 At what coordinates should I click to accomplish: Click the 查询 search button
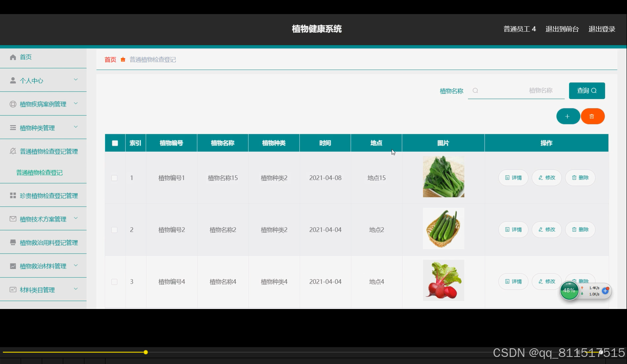point(586,91)
